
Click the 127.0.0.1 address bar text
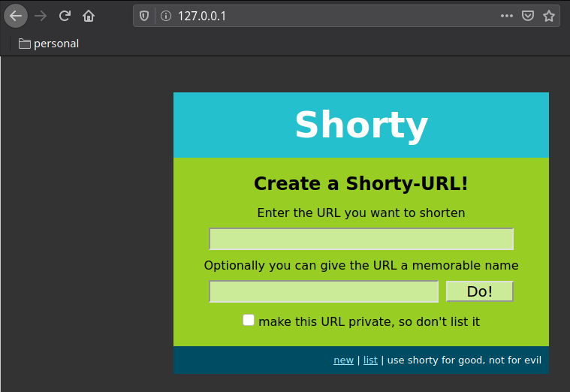pos(201,16)
